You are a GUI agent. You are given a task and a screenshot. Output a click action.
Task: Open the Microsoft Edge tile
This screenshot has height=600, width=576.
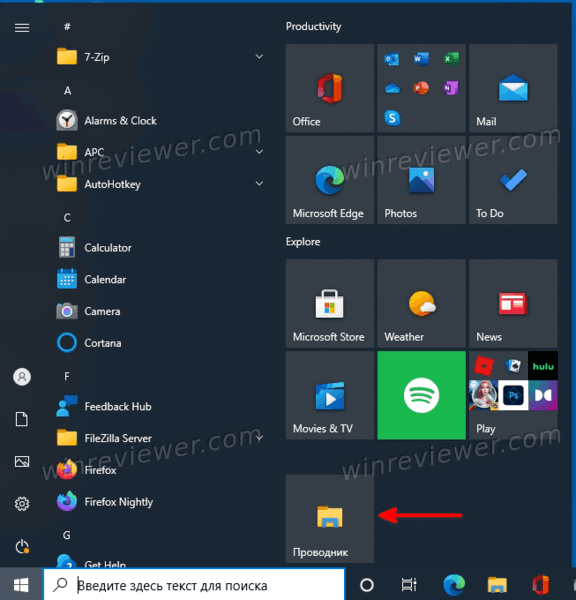pos(330,180)
